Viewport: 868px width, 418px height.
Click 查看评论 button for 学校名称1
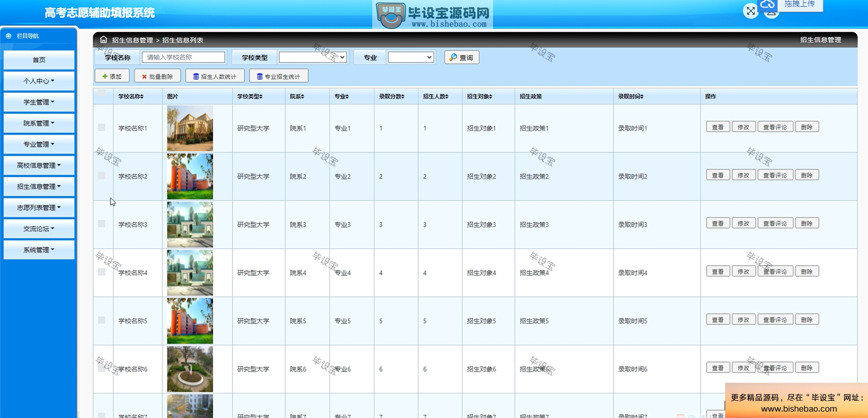[775, 127]
